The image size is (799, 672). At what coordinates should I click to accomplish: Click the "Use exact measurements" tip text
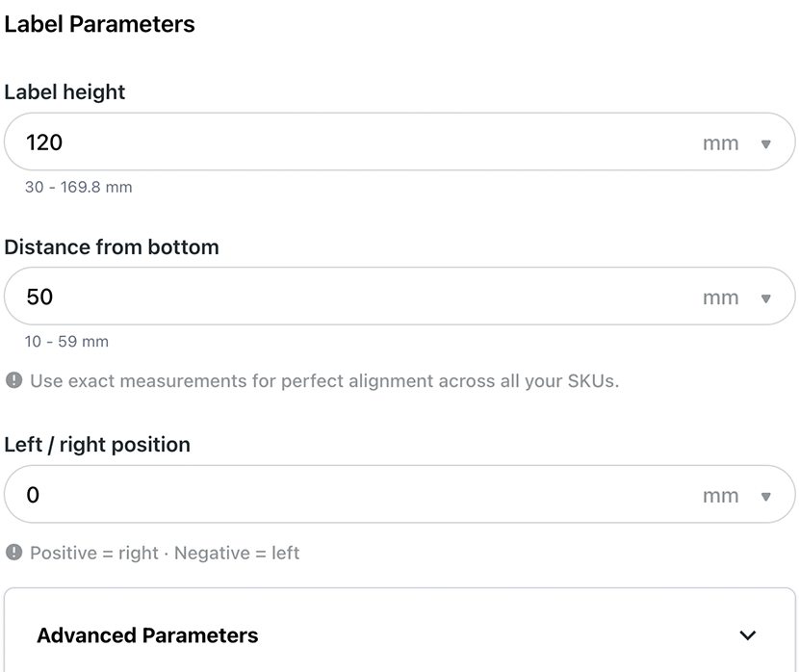click(324, 381)
